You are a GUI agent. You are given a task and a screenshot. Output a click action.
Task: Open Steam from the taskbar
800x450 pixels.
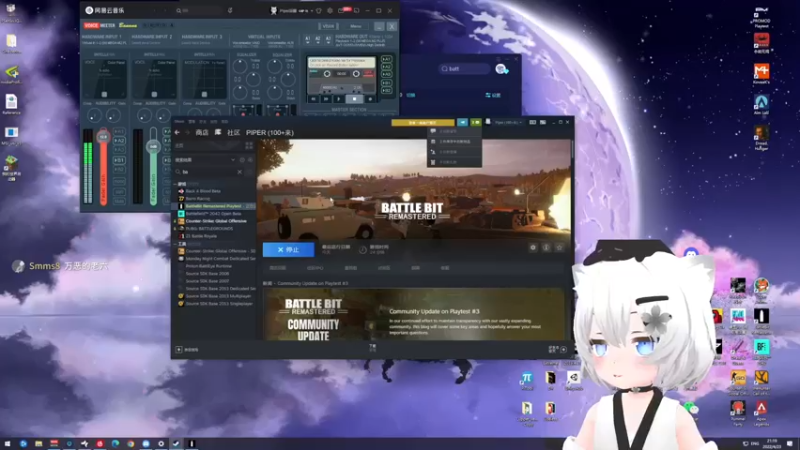point(176,443)
